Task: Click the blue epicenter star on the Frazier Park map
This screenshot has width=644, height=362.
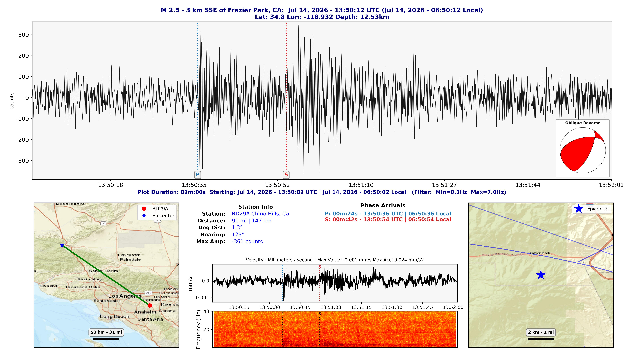Action: (x=541, y=275)
